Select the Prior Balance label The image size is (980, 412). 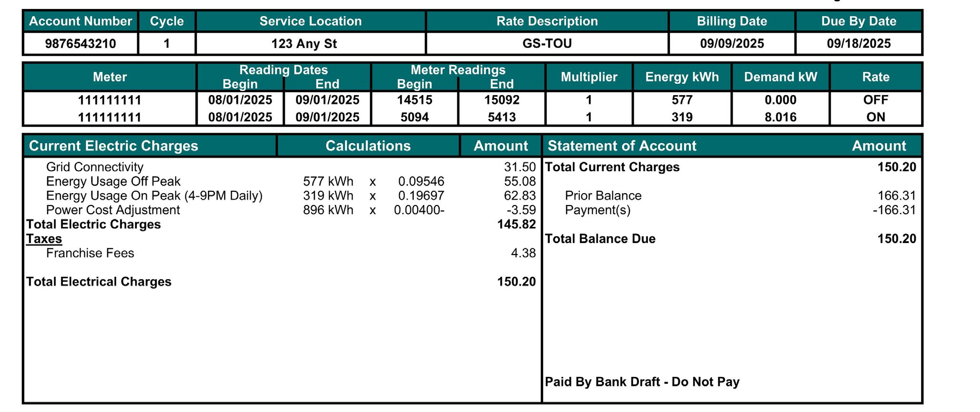click(x=603, y=196)
